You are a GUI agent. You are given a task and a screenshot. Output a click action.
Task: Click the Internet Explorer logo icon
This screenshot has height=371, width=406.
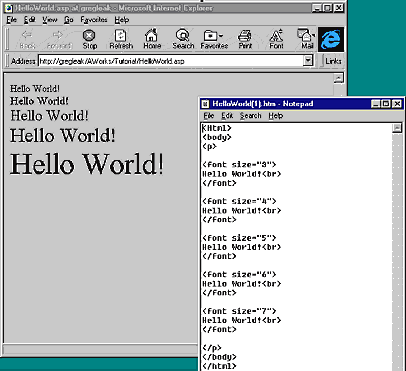(331, 39)
